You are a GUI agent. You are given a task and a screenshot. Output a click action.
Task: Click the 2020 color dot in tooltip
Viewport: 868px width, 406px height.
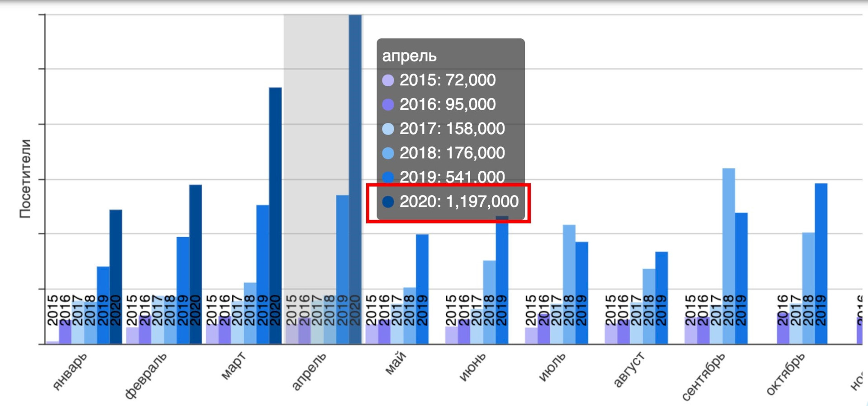(x=388, y=201)
